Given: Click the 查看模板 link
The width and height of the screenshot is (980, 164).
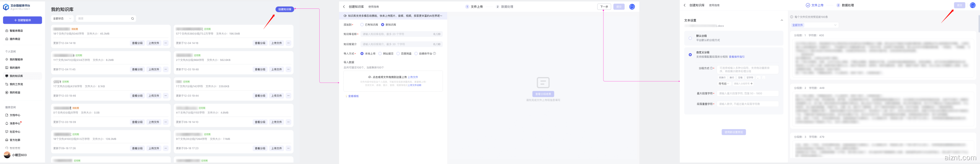Looking at the screenshot, I should 353,96.
